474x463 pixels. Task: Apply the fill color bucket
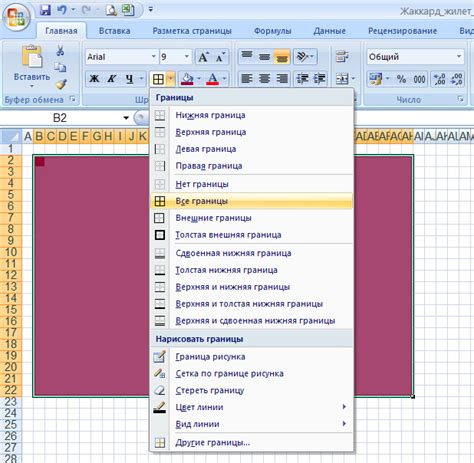pyautogui.click(x=187, y=79)
